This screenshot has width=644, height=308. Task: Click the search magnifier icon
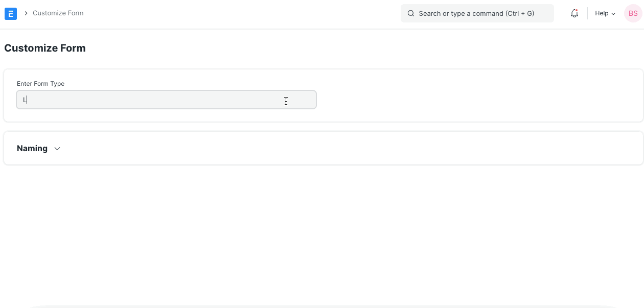pyautogui.click(x=410, y=13)
